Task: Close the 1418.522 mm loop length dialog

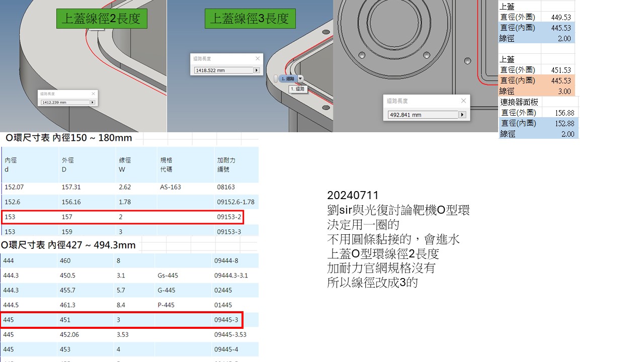Action: (x=258, y=59)
